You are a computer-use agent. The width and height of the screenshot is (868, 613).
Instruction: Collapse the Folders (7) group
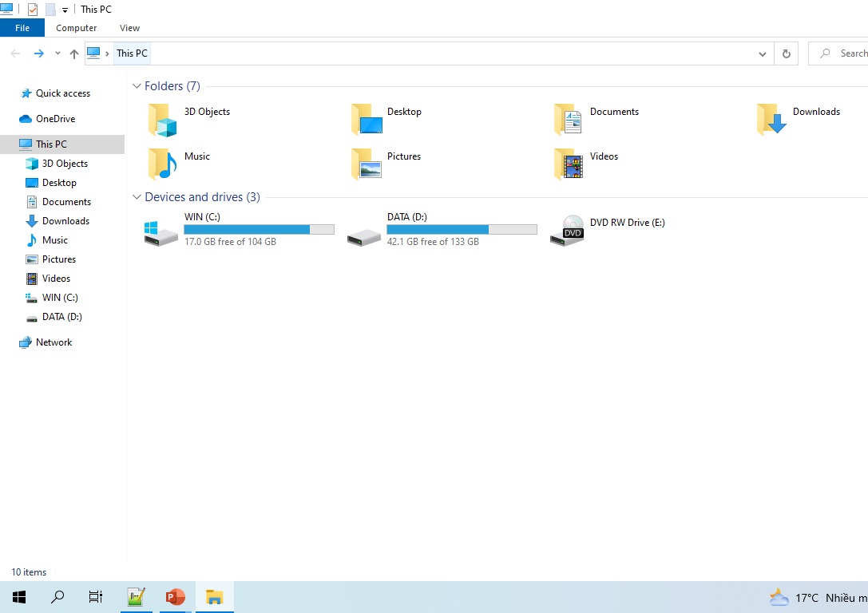137,86
